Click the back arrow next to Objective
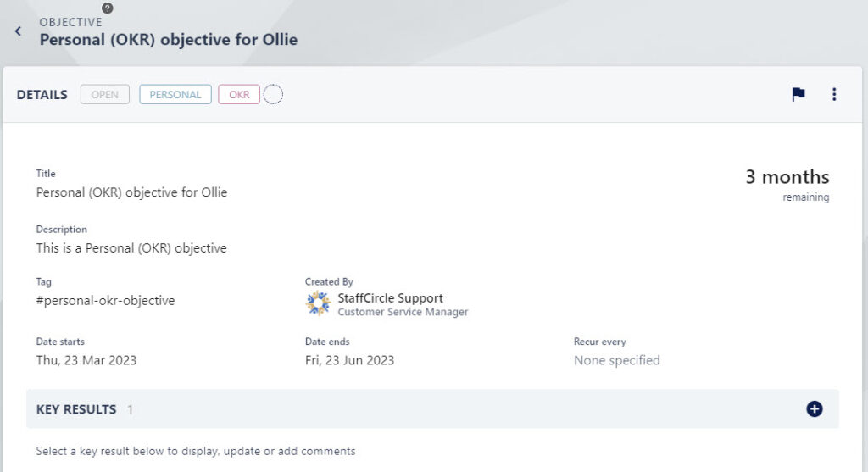The width and height of the screenshot is (868, 472). point(19,31)
